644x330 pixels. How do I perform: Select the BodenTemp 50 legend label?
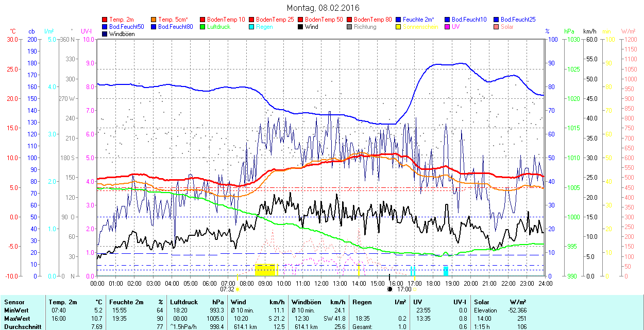pos(324,20)
